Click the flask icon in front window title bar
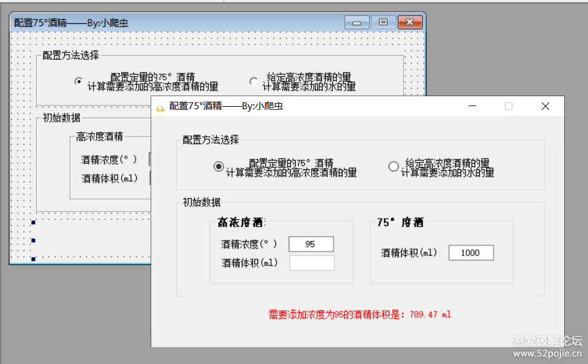The height and width of the screenshot is (364, 588). [160, 106]
